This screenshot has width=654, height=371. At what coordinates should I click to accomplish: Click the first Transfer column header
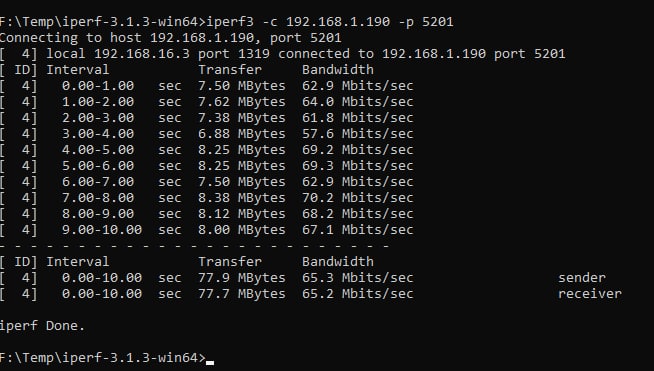(x=230, y=70)
